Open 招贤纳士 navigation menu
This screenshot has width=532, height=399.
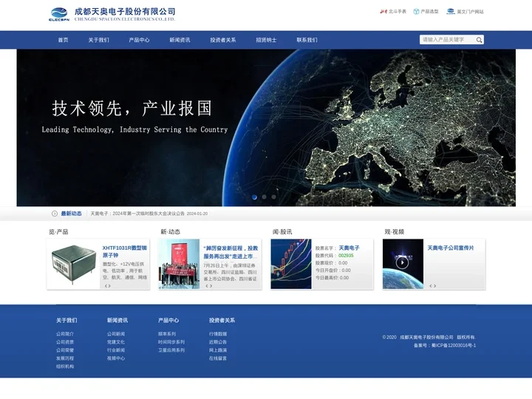(x=266, y=40)
